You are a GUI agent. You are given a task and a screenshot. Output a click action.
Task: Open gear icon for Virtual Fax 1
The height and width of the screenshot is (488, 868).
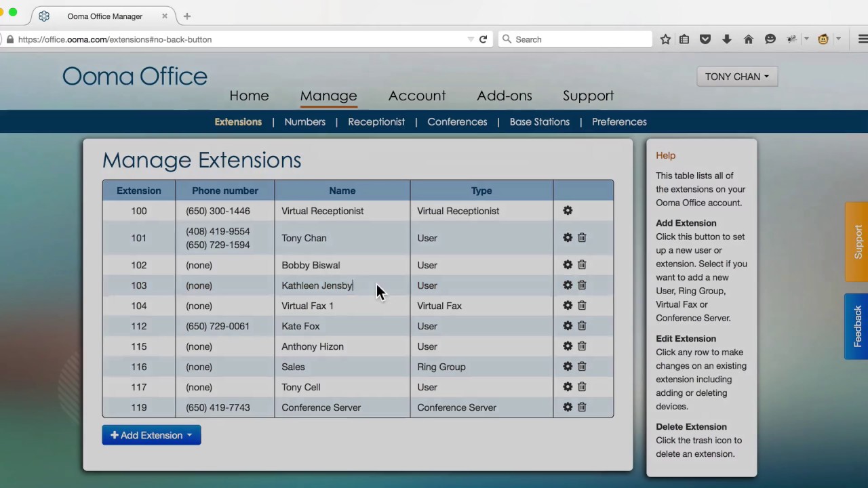pyautogui.click(x=568, y=306)
